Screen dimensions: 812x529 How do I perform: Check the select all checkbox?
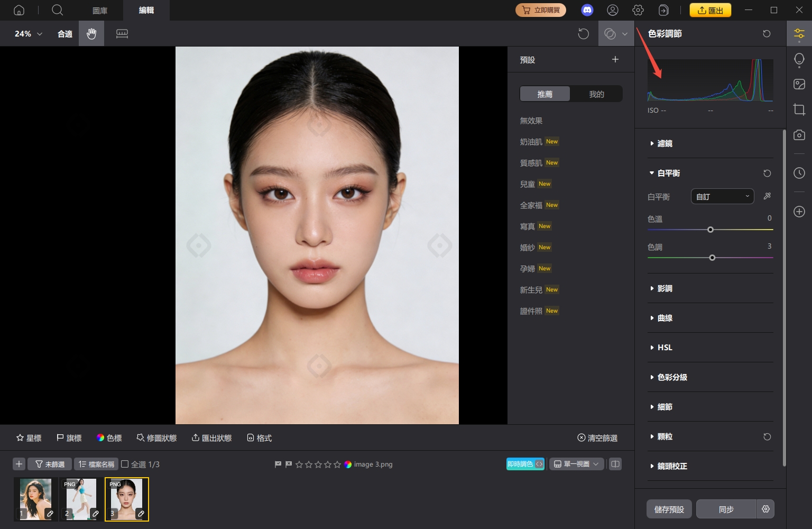coord(125,464)
